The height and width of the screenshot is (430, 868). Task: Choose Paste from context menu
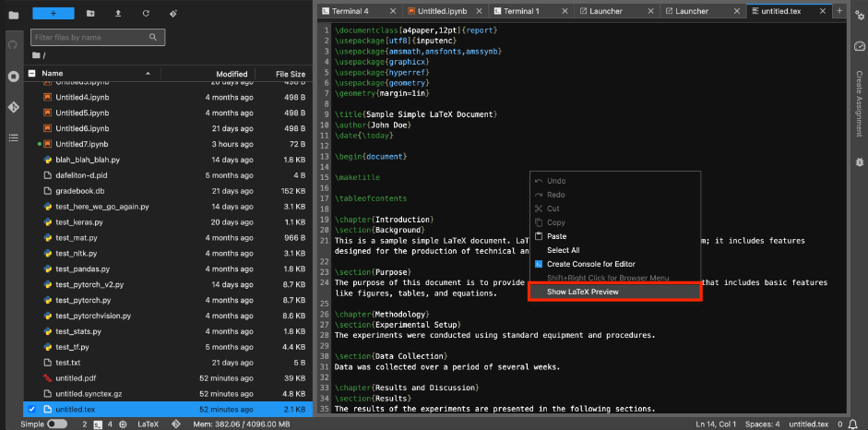(x=615, y=236)
